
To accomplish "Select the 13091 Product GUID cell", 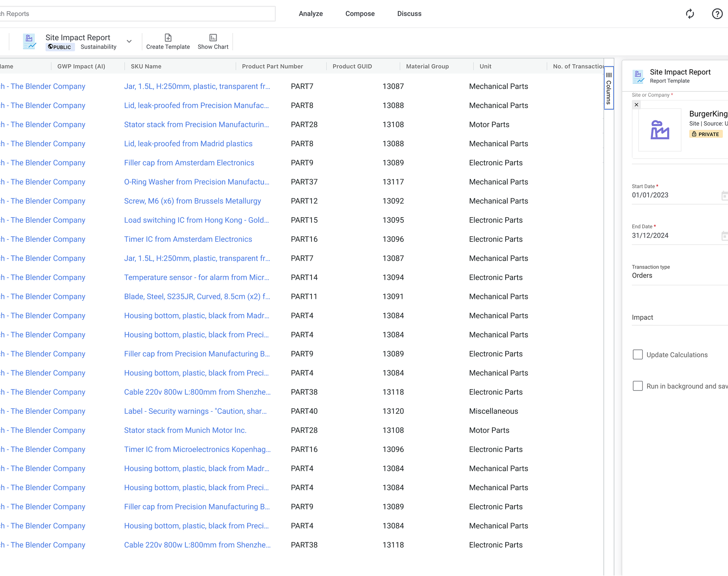I will tap(393, 297).
